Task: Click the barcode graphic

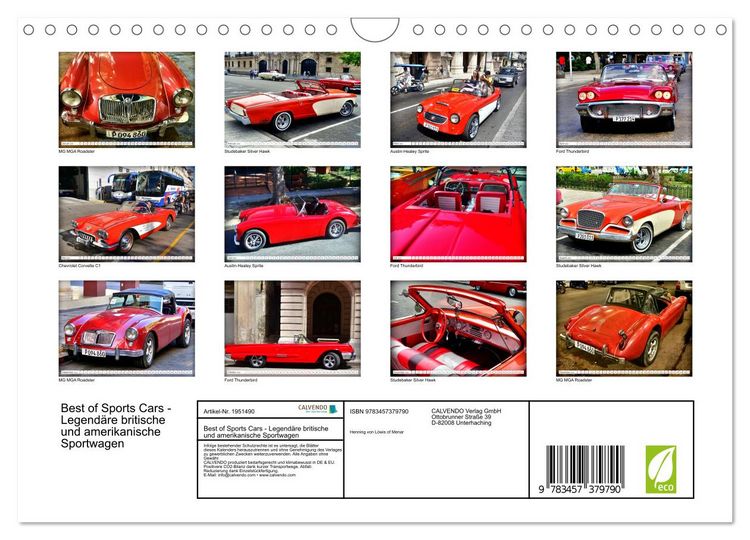Action: [585, 465]
